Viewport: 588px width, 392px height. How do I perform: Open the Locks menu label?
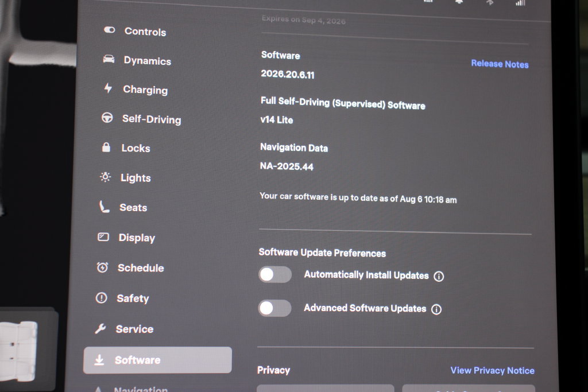(136, 148)
